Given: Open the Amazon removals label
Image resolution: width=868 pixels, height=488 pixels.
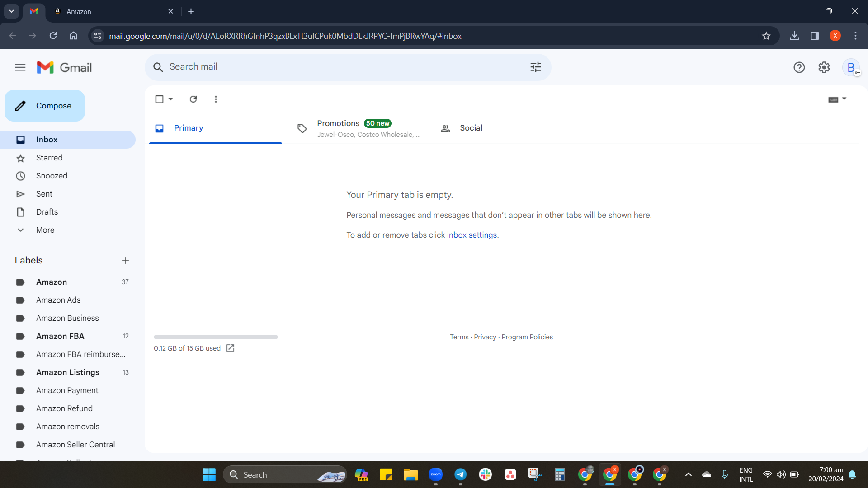Looking at the screenshot, I should point(68,427).
